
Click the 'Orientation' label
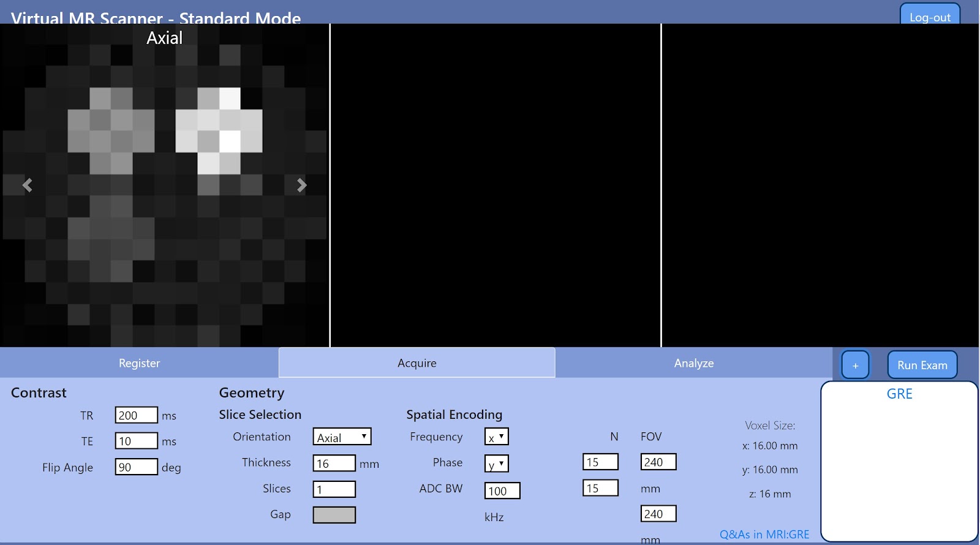262,437
